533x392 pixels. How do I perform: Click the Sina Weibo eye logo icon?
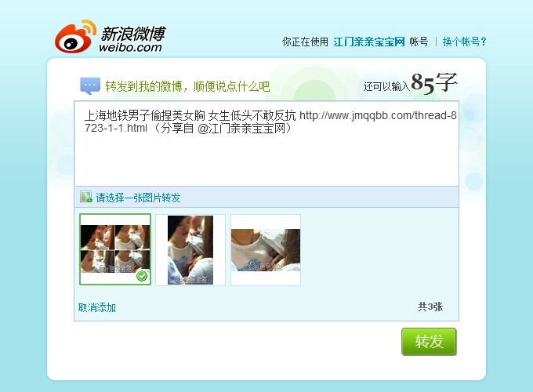(75, 37)
